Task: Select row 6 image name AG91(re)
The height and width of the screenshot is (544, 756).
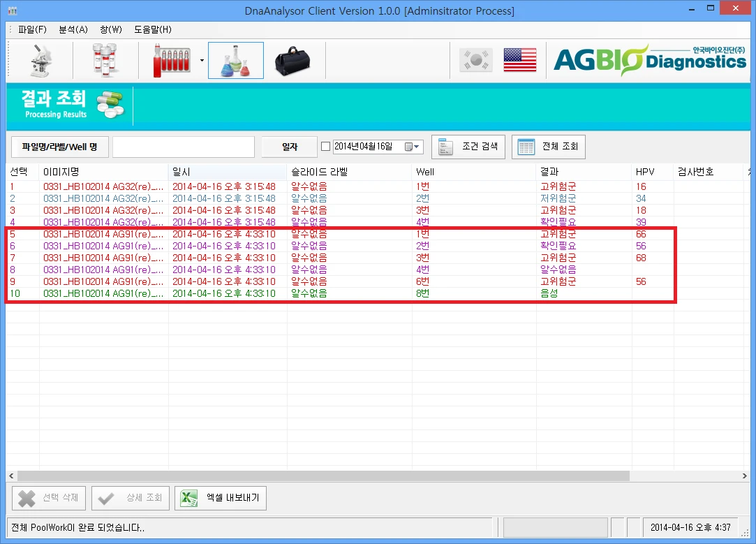Action: coord(103,246)
